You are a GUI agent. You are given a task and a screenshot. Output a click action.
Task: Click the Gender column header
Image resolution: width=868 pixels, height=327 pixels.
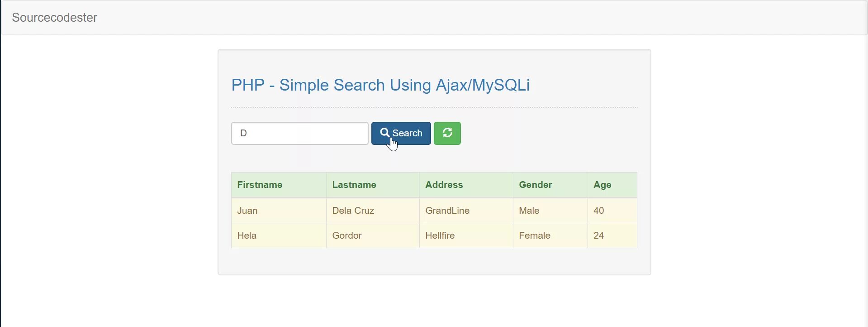click(x=535, y=185)
